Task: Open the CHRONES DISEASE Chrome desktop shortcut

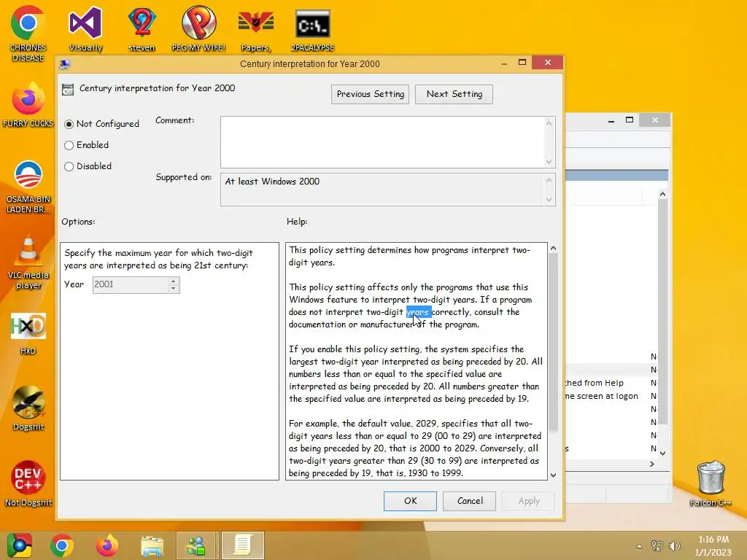Action: tap(28, 34)
